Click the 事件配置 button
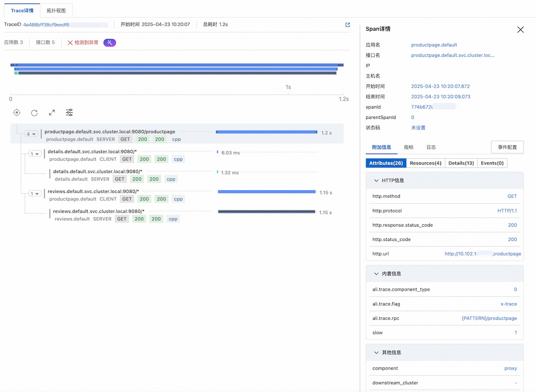This screenshot has height=392, width=536. click(x=507, y=147)
